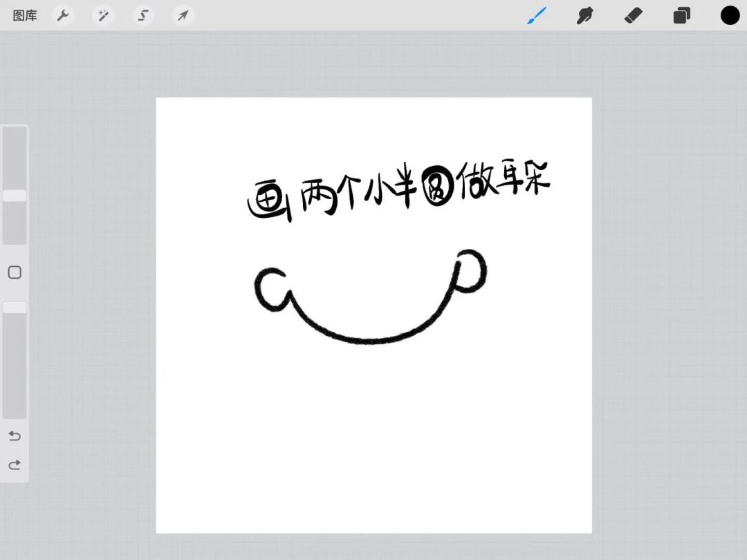The width and height of the screenshot is (747, 560).
Task: Tap the square Modify button on sidebar
Action: coord(15,272)
